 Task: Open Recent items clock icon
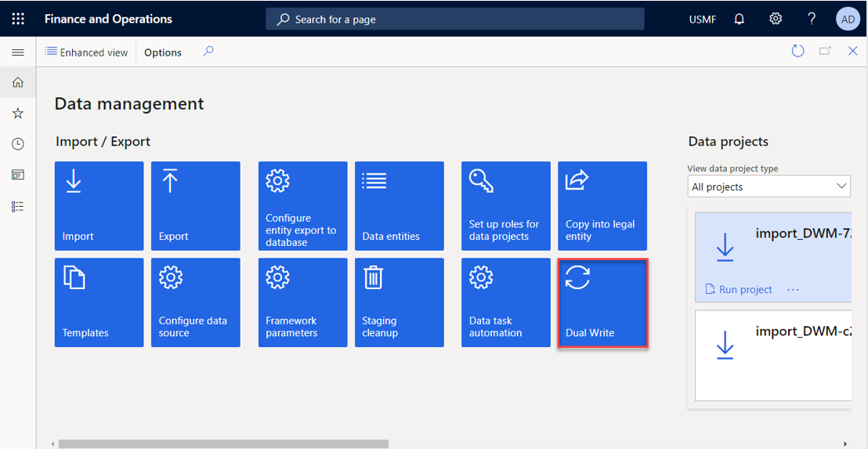[18, 144]
